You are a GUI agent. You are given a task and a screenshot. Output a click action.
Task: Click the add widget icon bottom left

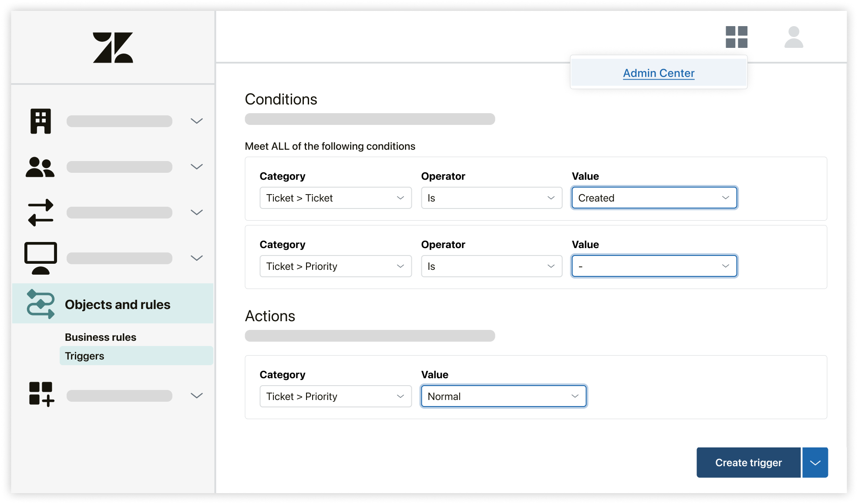tap(41, 393)
